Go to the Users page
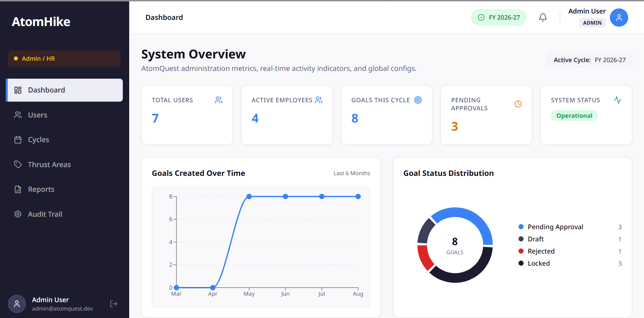644x318 pixels. [x=64, y=115]
